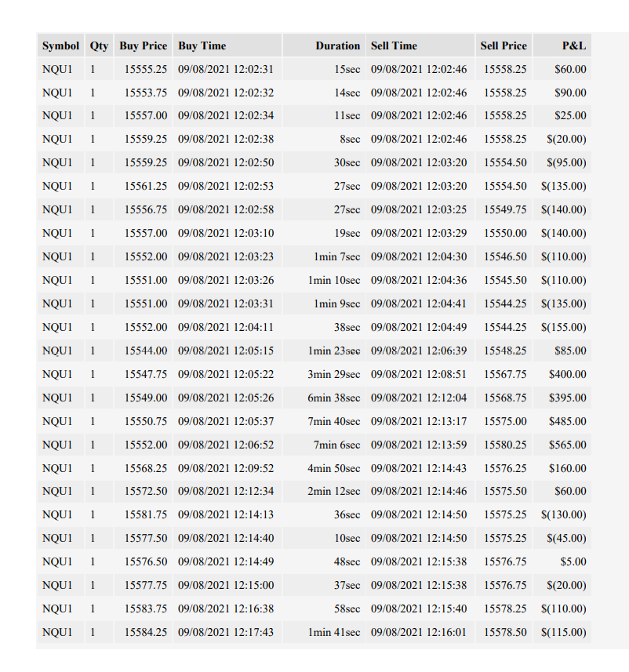The width and height of the screenshot is (629, 672).
Task: Select sell time 09/08/2021 12:08:51
Action: click(420, 374)
